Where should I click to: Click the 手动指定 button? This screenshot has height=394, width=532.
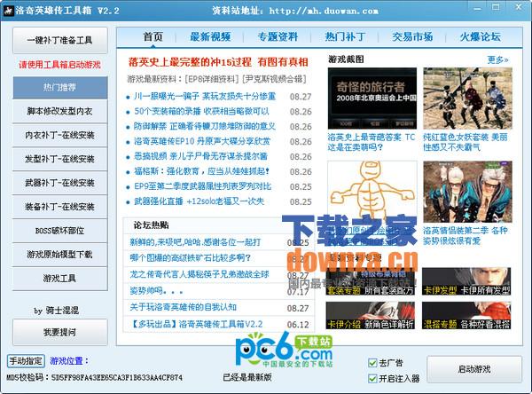click(x=26, y=361)
